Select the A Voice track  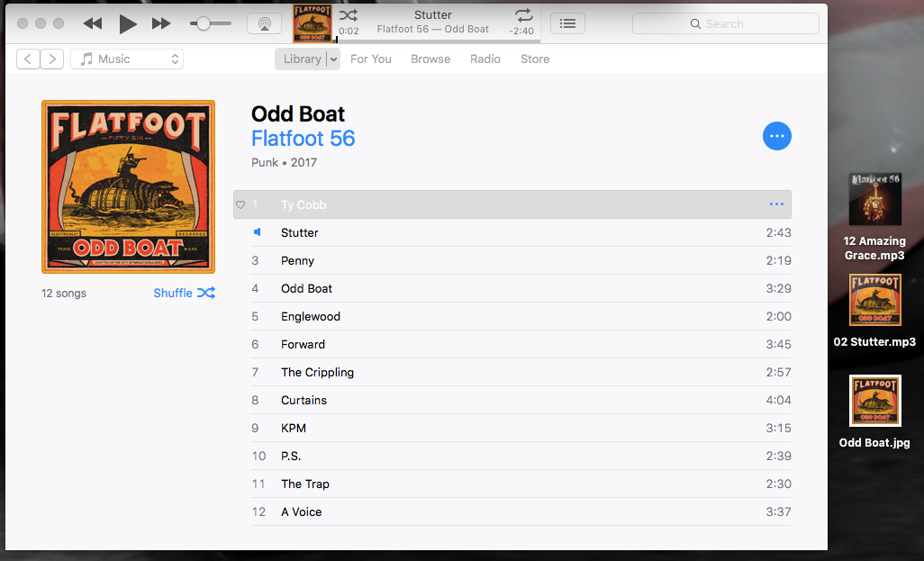point(521,512)
